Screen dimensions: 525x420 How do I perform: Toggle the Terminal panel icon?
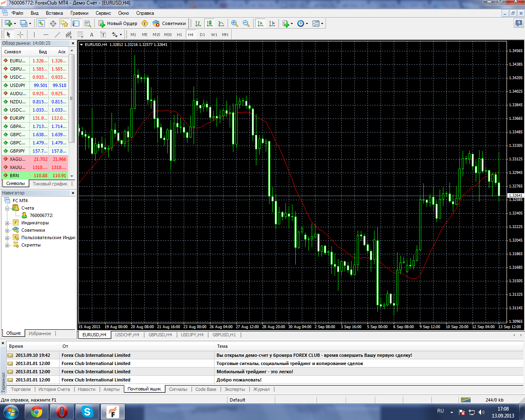pyautogui.click(x=76, y=23)
